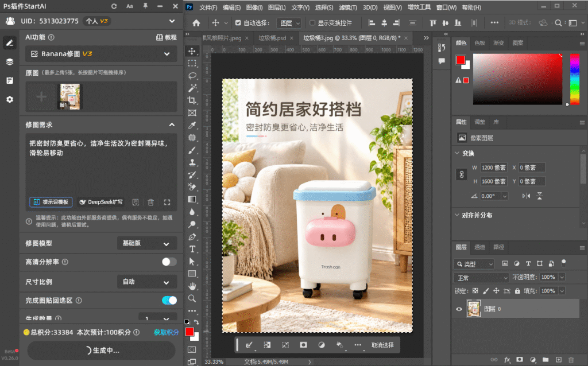Viewport: 588px width, 366px height.
Task: Click the Home icon in options bar
Action: point(196,23)
